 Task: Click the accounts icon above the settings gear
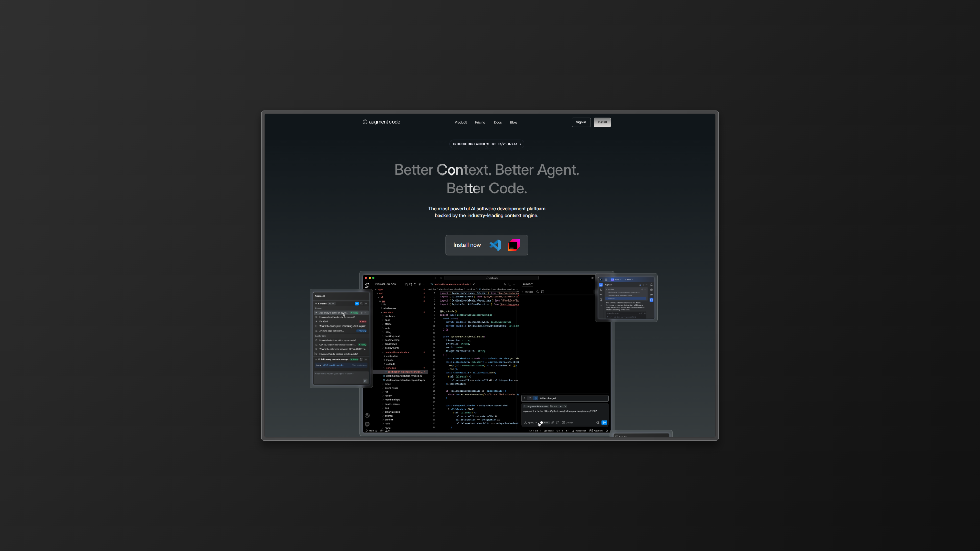(367, 416)
